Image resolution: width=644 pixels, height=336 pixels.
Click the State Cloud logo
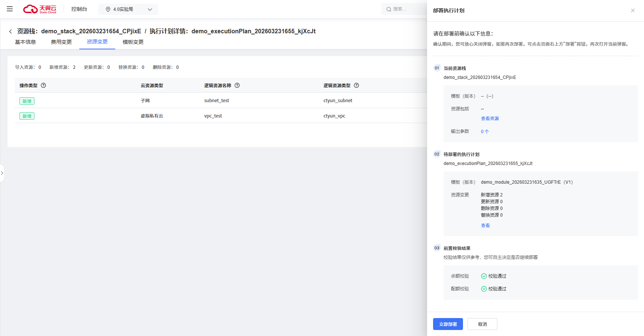tap(40, 9)
